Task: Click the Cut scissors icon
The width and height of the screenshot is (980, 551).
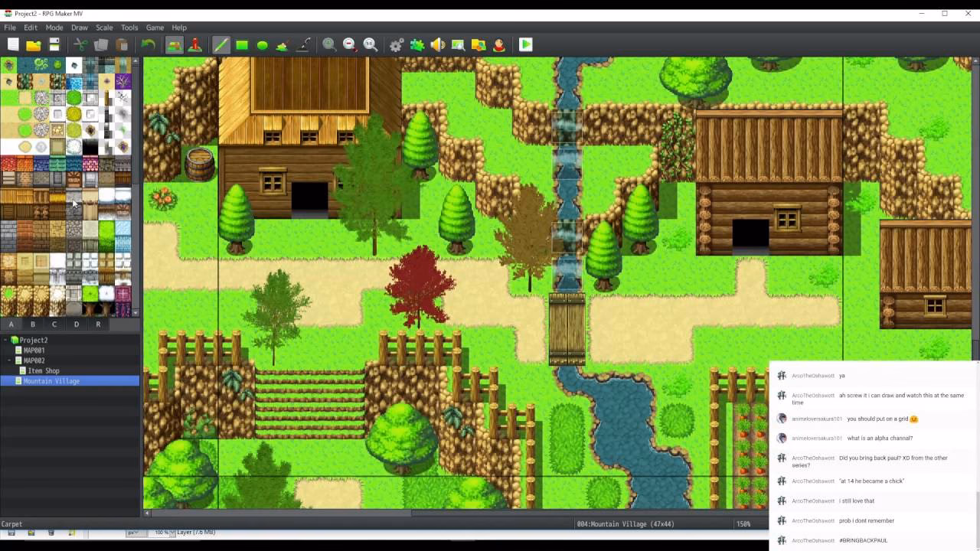Action: [80, 45]
